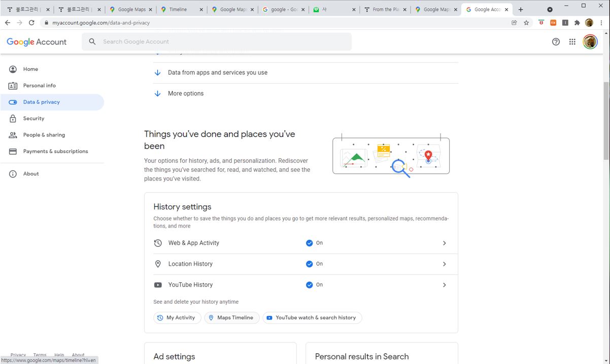
Task: Close the active Google Account tab
Action: pos(506,10)
